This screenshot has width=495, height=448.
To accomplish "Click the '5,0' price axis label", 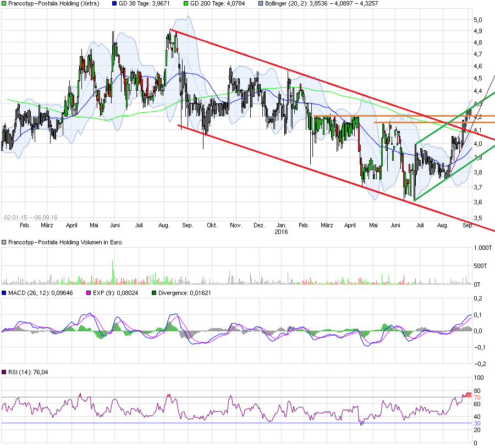I will (x=478, y=20).
